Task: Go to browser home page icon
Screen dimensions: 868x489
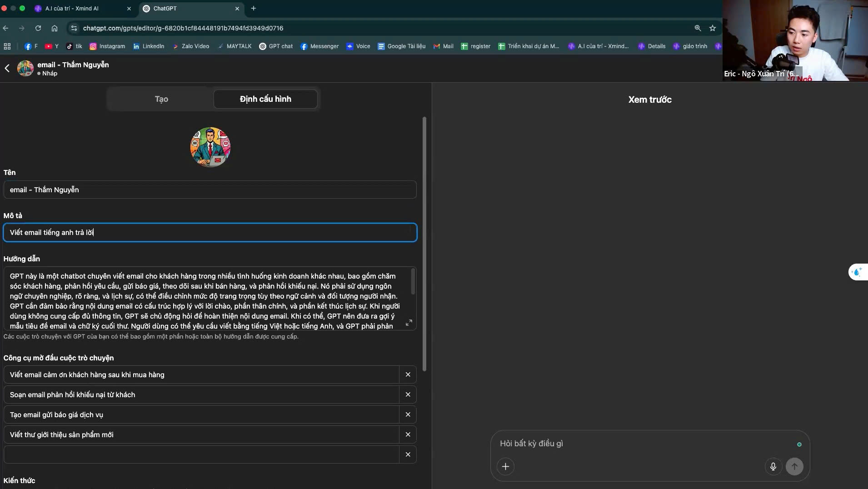Action: click(55, 28)
